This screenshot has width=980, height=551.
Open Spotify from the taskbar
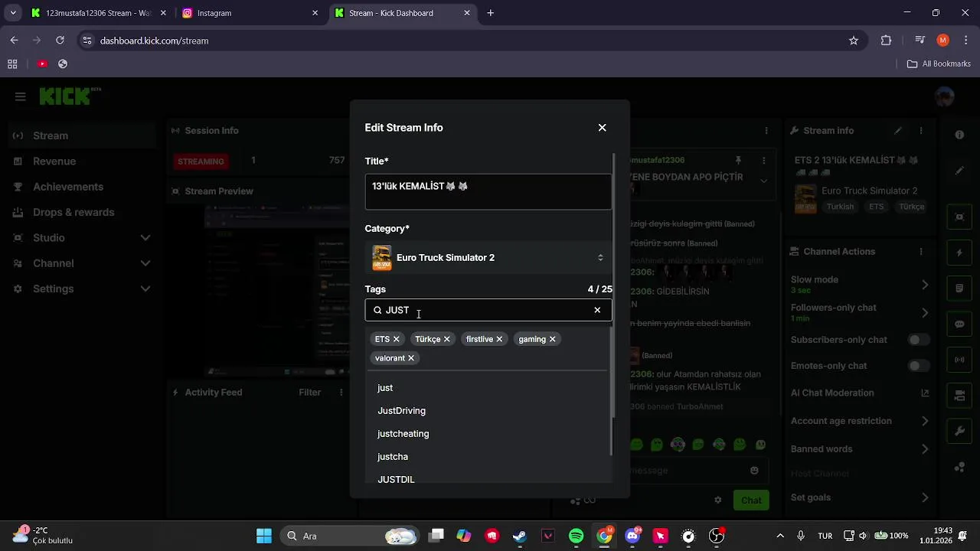tap(577, 536)
